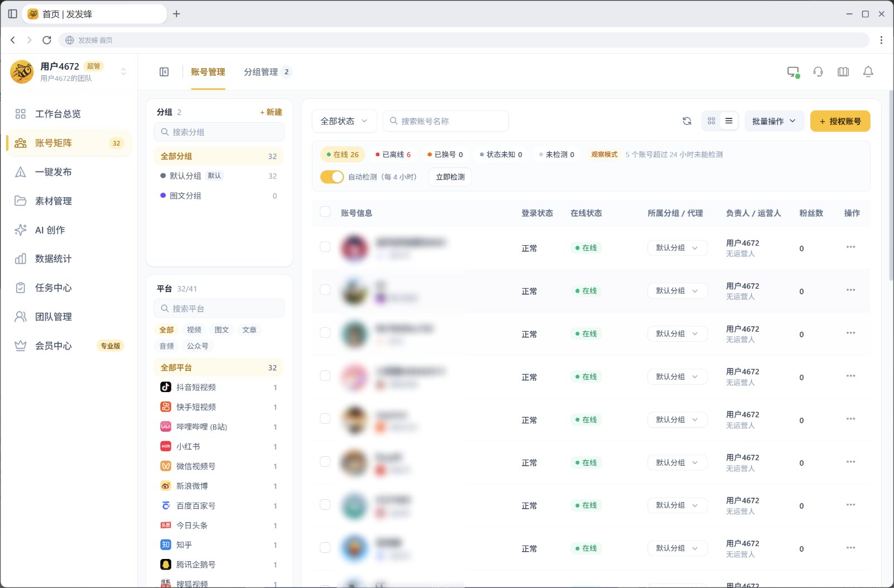Select the 图文分组 group
Viewport: 894px width, 588px height.
(x=219, y=196)
